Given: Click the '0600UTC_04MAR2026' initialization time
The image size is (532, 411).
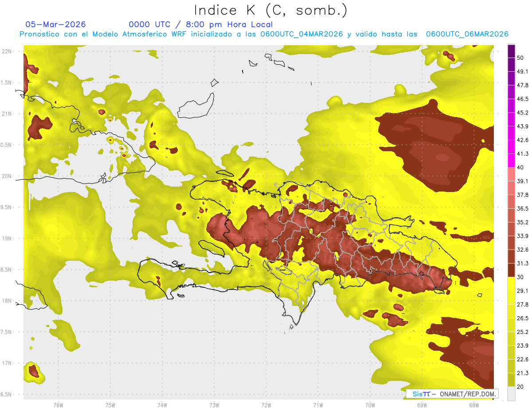Looking at the screenshot, I should (301, 34).
